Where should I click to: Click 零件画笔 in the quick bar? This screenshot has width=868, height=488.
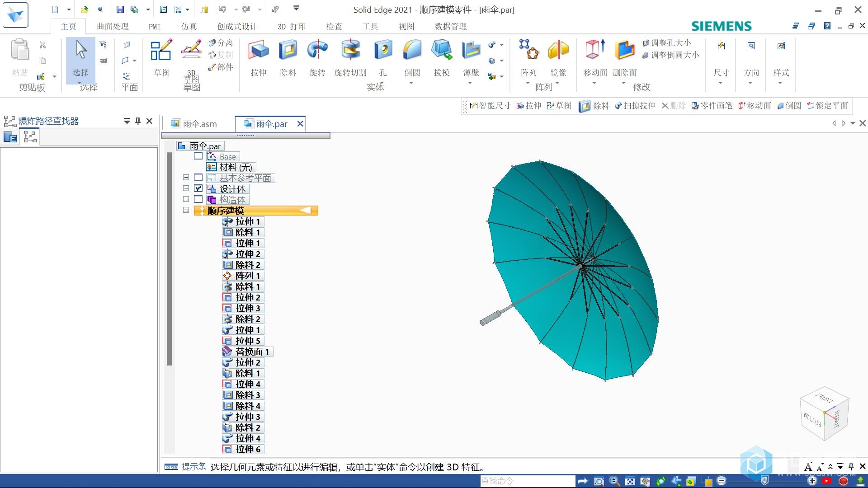point(712,106)
